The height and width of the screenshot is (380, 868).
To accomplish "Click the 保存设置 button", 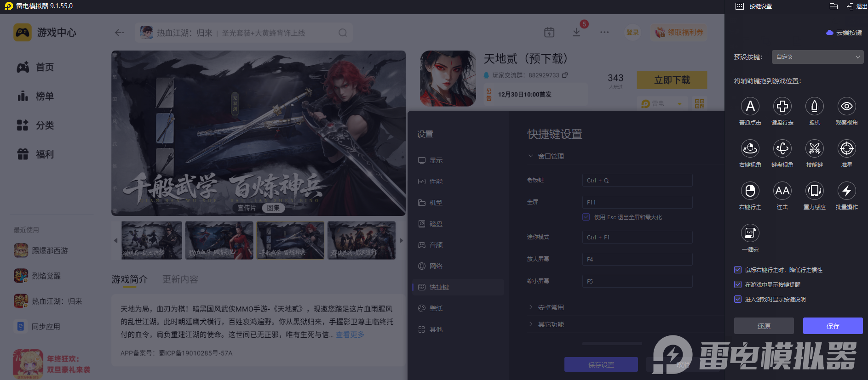I will coord(601,364).
